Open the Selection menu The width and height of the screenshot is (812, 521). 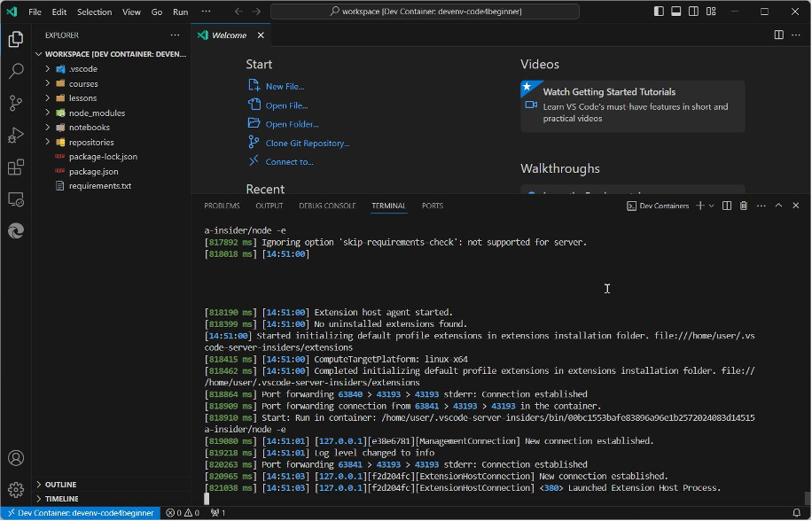[94, 12]
